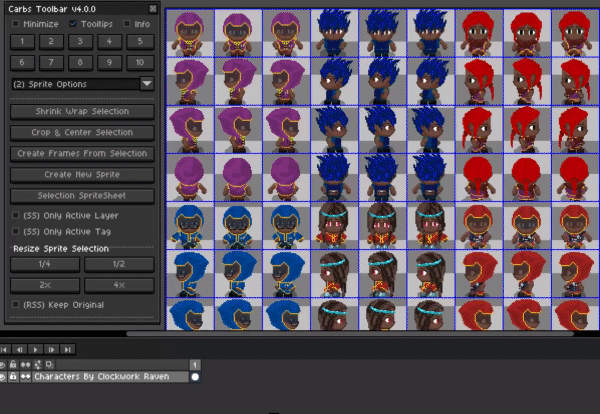Screen dimensions: 600x414
Task: Check (RSS) Keep Original option
Action: pos(15,305)
